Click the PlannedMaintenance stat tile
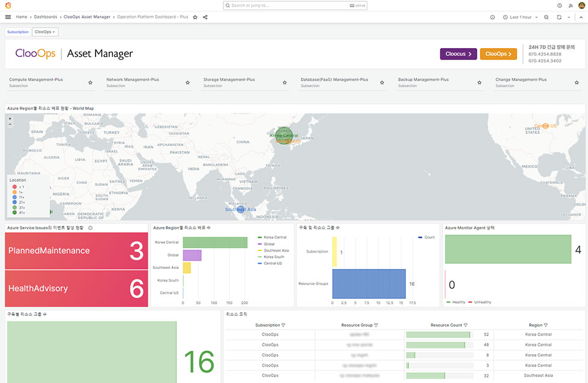Viewport: 588px width, 383px height. 76,251
